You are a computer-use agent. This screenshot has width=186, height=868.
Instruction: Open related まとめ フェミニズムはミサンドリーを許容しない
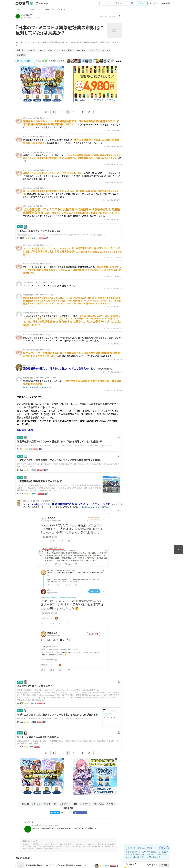point(39,231)
